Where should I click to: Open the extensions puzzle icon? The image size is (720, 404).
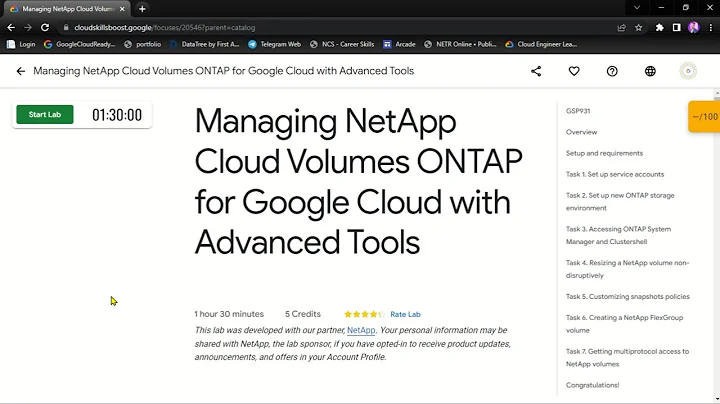pos(660,28)
